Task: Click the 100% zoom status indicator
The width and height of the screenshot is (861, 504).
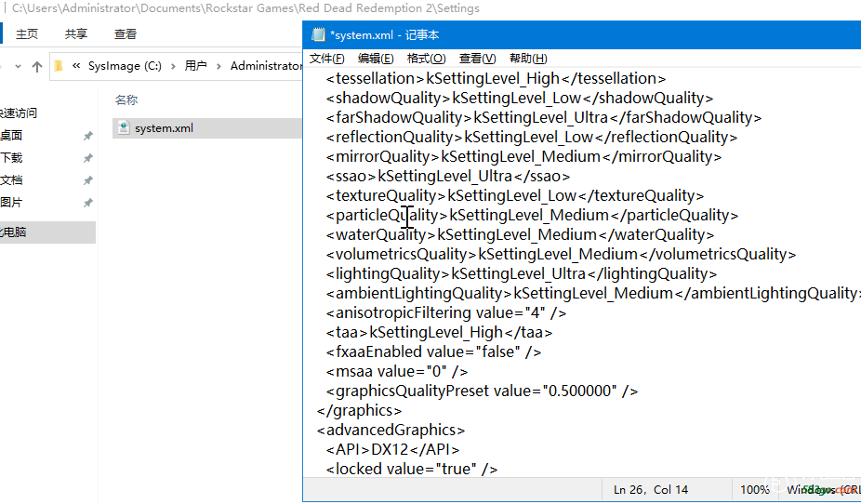Action: pos(754,490)
